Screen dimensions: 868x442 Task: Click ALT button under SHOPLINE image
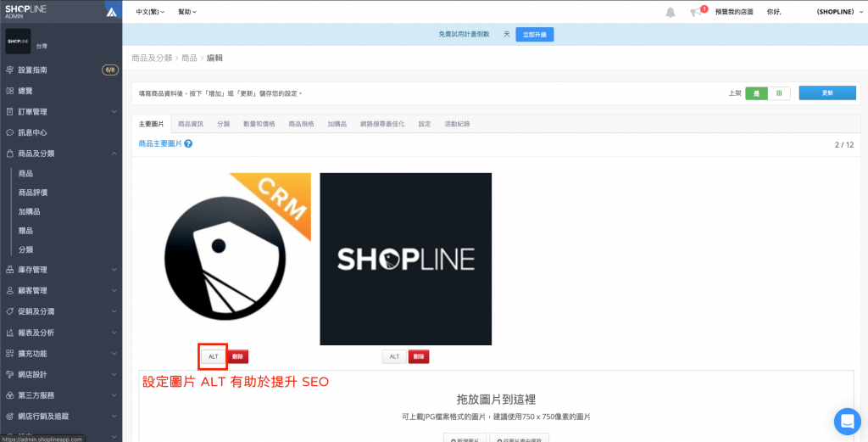(x=394, y=356)
